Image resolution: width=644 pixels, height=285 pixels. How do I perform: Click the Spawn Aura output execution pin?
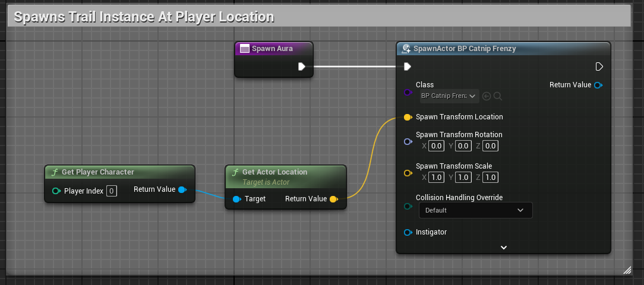(x=302, y=66)
